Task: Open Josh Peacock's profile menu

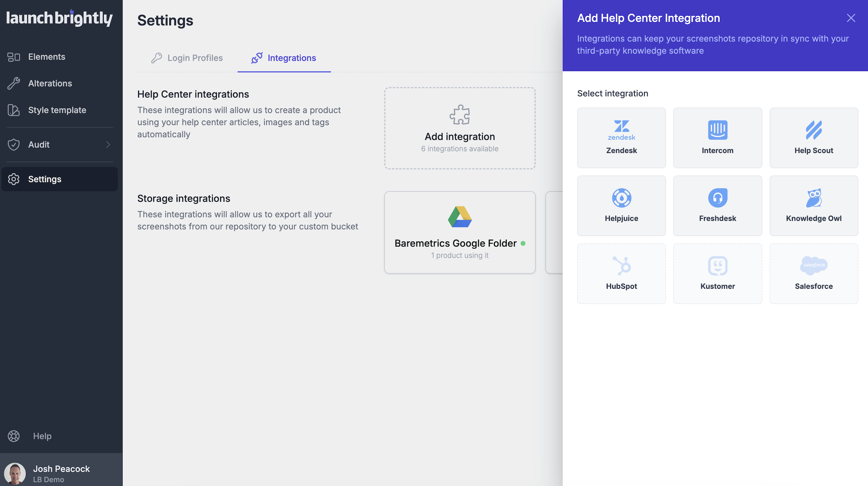Action: [x=61, y=473]
